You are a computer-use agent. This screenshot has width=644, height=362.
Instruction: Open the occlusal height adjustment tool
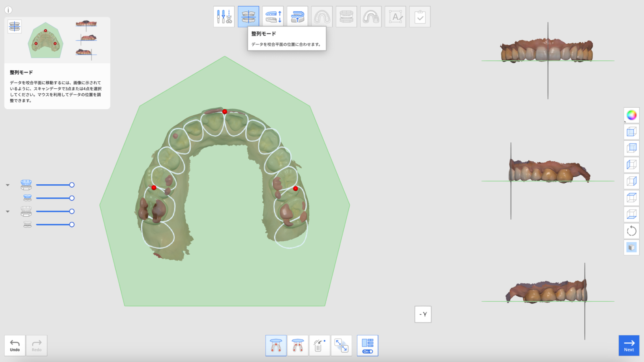273,16
